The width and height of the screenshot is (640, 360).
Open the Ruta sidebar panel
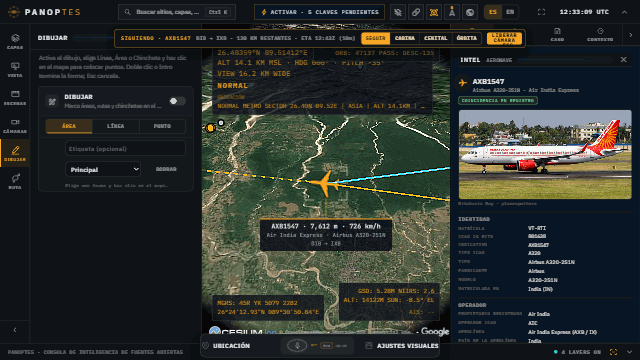tap(15, 182)
